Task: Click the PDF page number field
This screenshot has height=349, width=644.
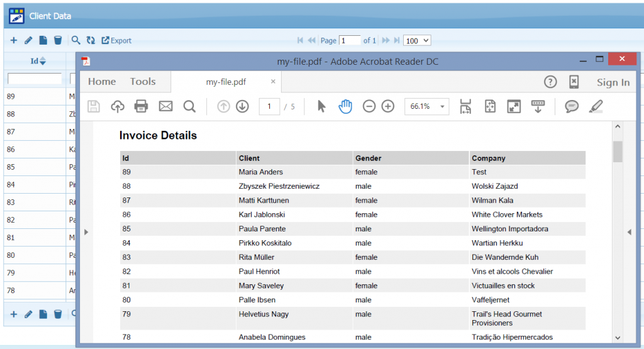Action: click(x=269, y=106)
